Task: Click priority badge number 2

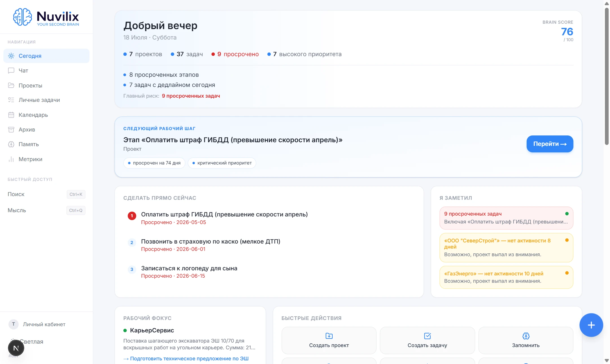Action: click(x=132, y=242)
